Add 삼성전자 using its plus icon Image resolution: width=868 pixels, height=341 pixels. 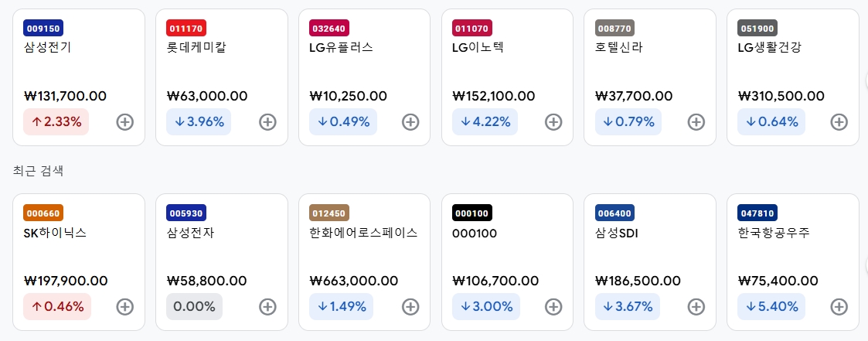268,307
